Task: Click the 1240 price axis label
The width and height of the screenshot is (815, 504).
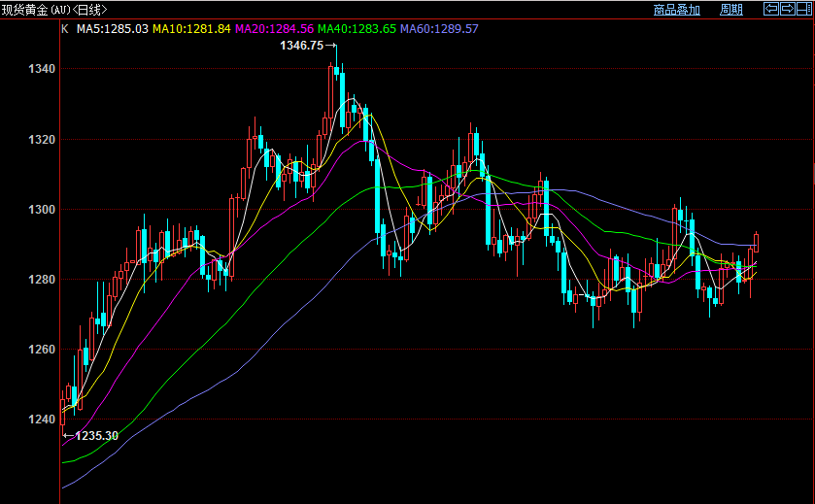Action: click(x=42, y=420)
